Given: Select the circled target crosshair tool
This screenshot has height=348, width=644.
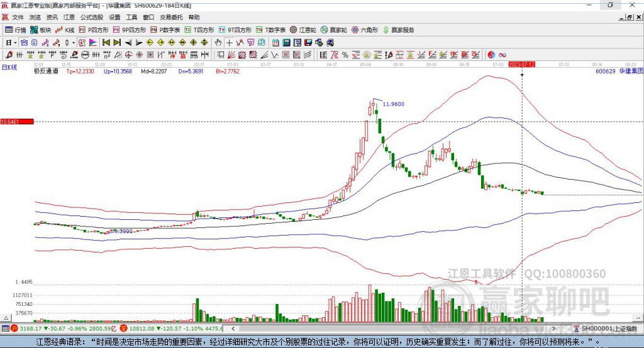Looking at the screenshot, I should [x=128, y=55].
